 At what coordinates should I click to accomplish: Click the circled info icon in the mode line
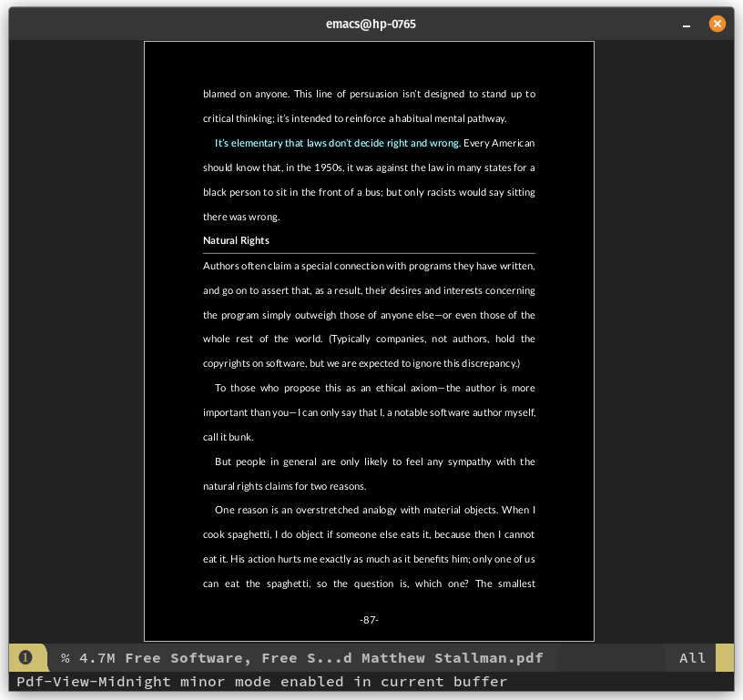[26, 657]
